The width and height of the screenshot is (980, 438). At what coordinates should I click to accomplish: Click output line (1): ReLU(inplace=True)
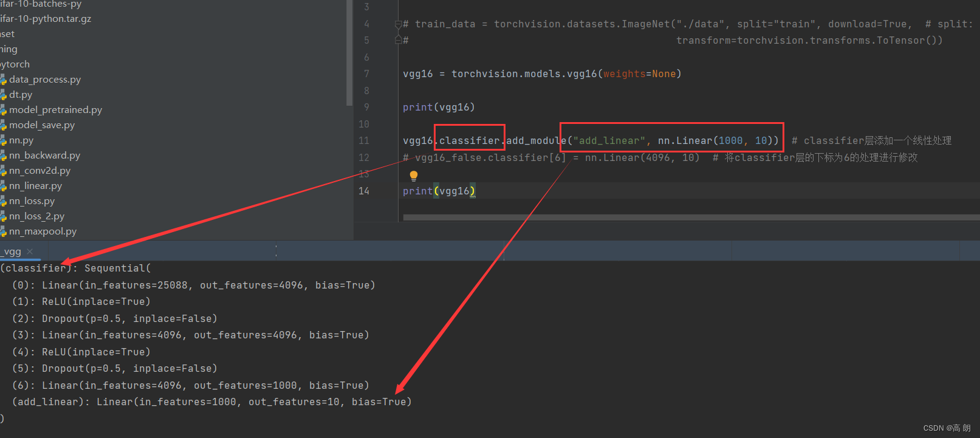(81, 301)
